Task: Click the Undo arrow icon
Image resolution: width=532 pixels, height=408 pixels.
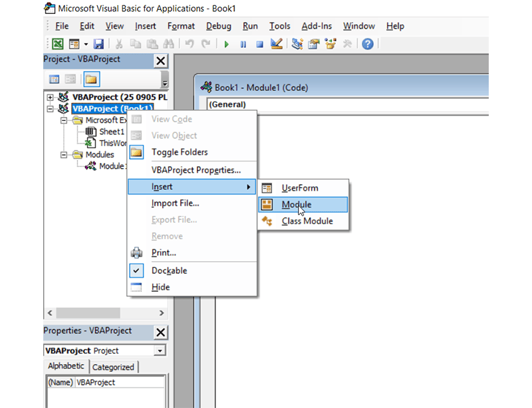Action: tap(190, 44)
